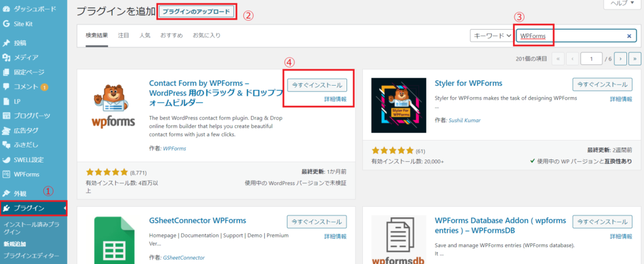The image size is (644, 264).
Task: Click the 固定ページ pages icon
Action: pyautogui.click(x=6, y=72)
